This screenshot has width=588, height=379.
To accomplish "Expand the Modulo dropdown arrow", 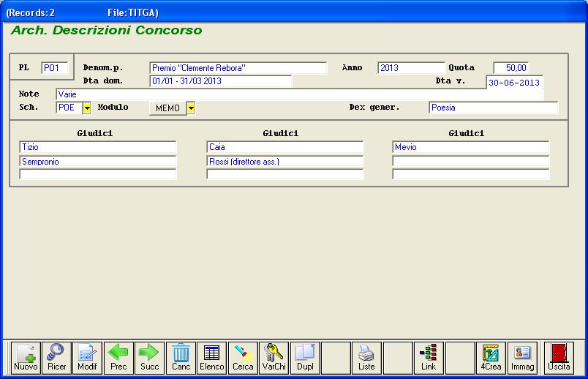I will 191,108.
